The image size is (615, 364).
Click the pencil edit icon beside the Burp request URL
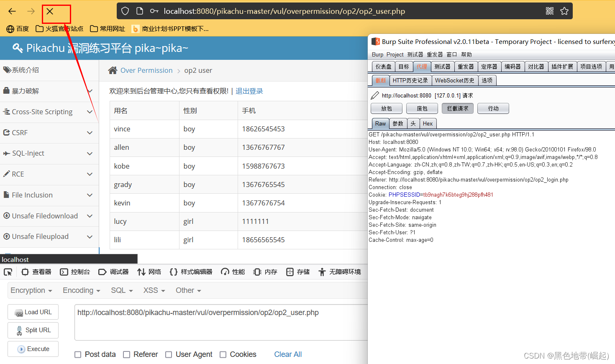pyautogui.click(x=375, y=95)
